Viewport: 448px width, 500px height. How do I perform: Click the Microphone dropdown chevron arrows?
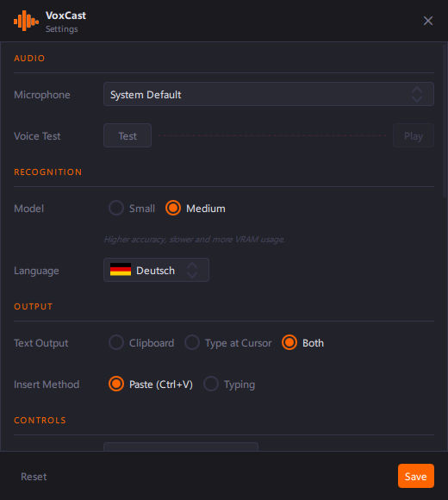417,94
